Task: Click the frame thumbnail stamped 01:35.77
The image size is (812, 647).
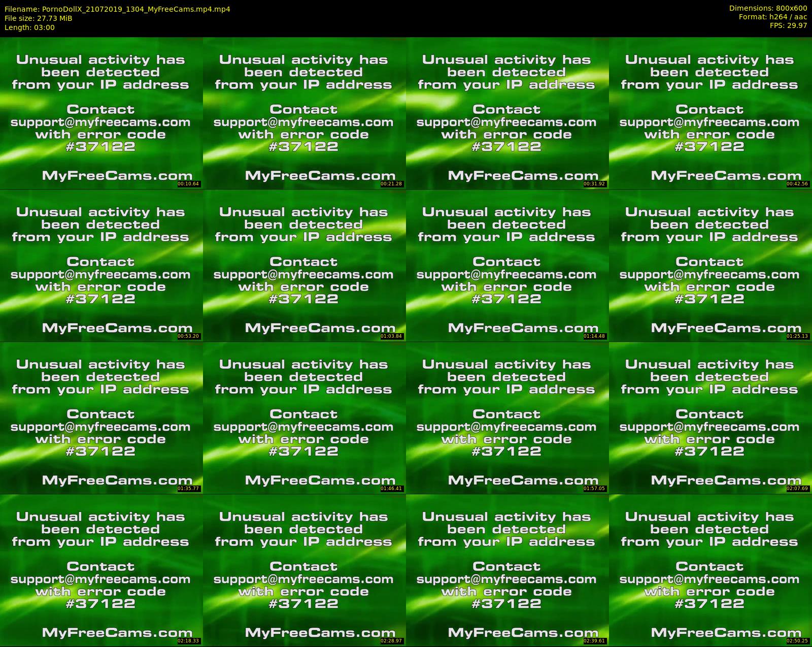Action: coord(101,418)
